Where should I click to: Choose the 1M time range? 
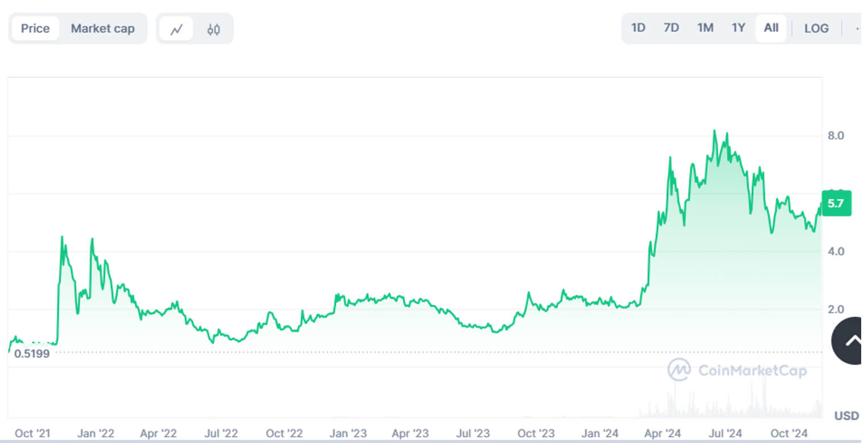coord(705,28)
